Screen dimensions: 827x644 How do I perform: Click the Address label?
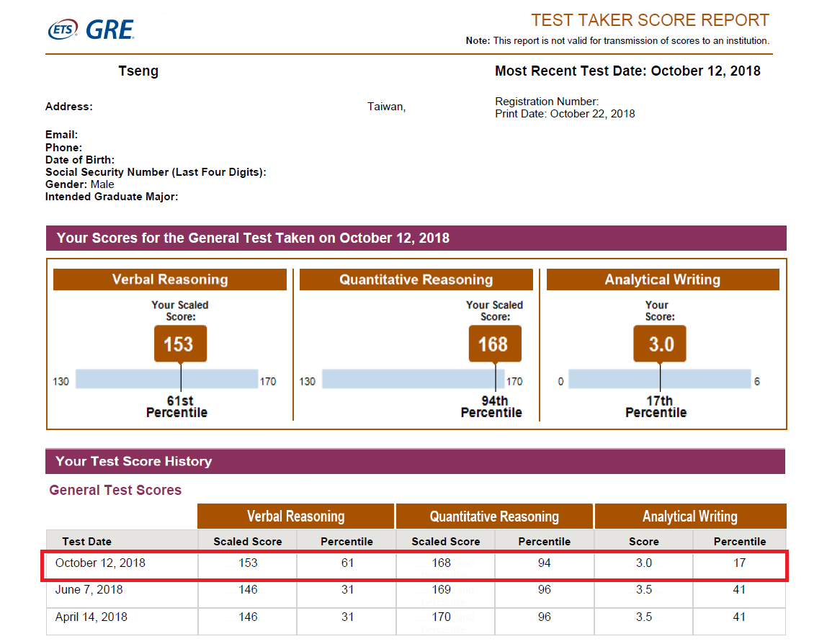coord(68,107)
